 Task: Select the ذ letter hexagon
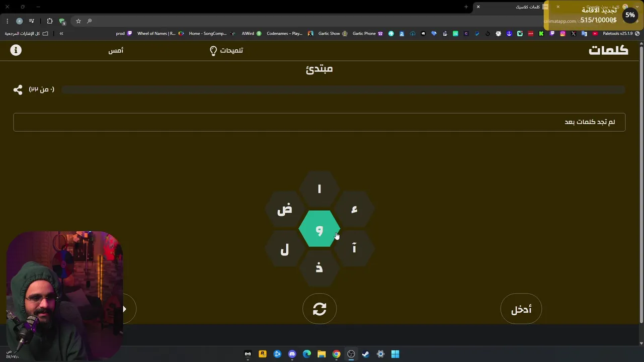point(319,268)
